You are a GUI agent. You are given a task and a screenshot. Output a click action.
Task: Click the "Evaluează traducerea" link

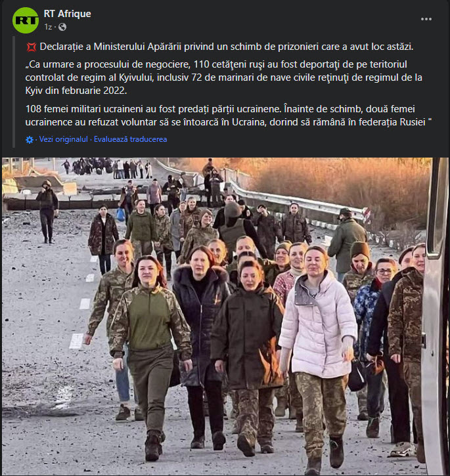click(x=130, y=139)
